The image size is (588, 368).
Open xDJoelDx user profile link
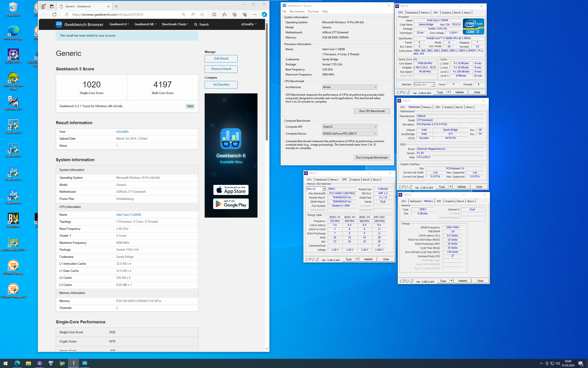point(122,132)
